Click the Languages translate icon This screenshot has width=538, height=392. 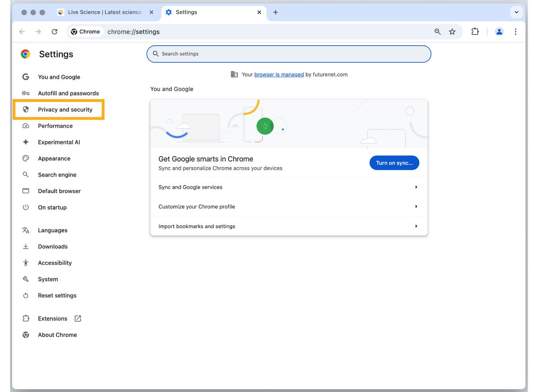click(26, 230)
